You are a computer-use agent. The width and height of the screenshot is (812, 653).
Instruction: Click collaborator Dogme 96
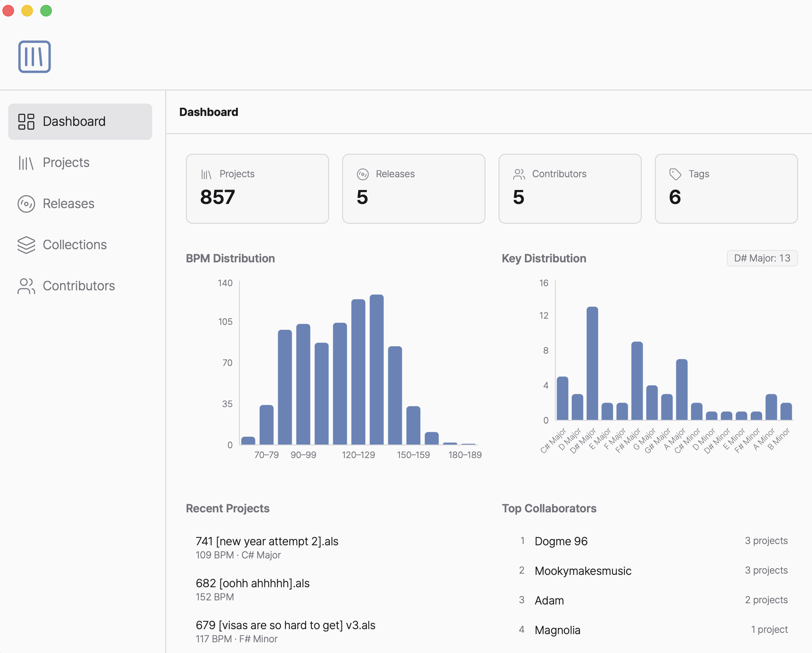point(561,541)
